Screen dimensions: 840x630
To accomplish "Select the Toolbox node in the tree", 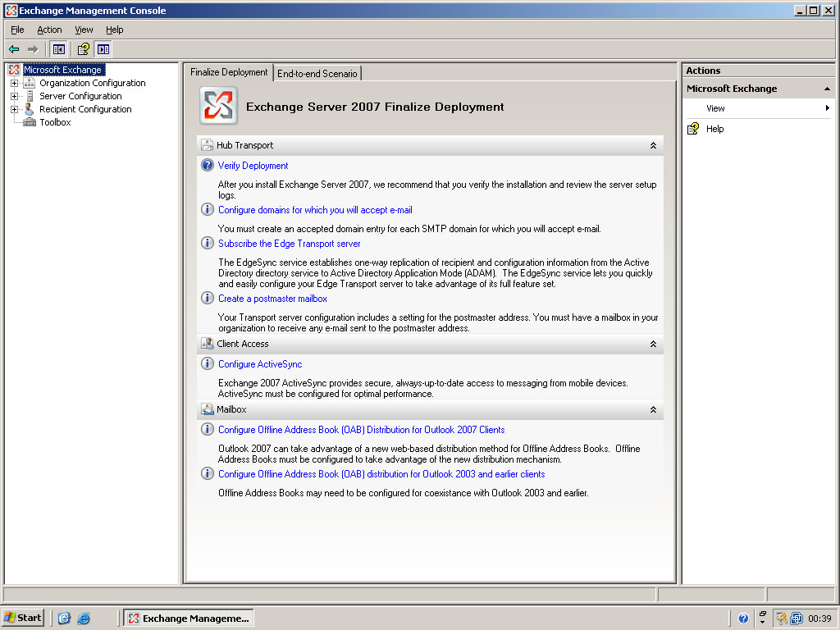I will click(55, 122).
